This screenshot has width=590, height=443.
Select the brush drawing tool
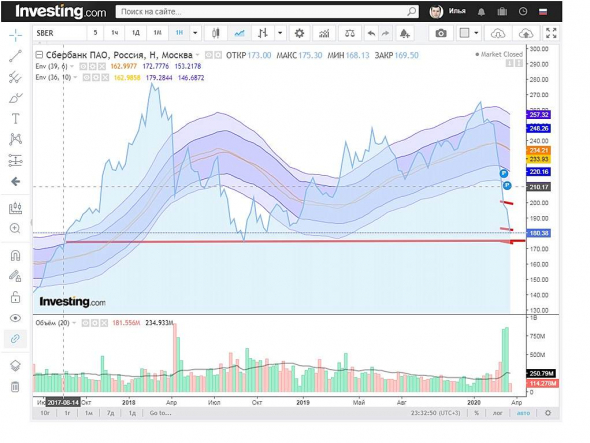pos(15,98)
